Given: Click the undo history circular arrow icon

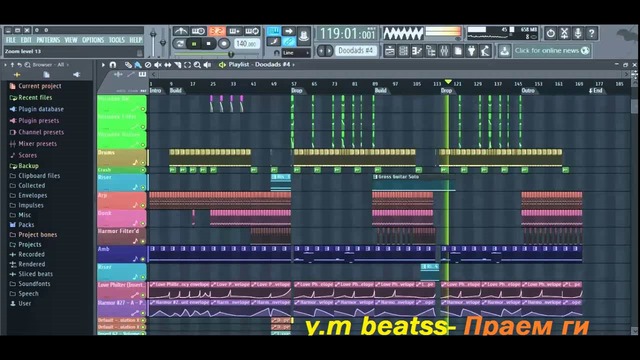Looking at the screenshot, I should pyautogui.click(x=551, y=33).
